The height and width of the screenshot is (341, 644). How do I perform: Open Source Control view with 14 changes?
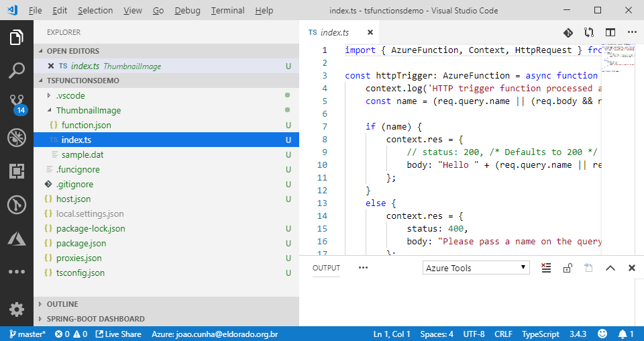tap(17, 104)
